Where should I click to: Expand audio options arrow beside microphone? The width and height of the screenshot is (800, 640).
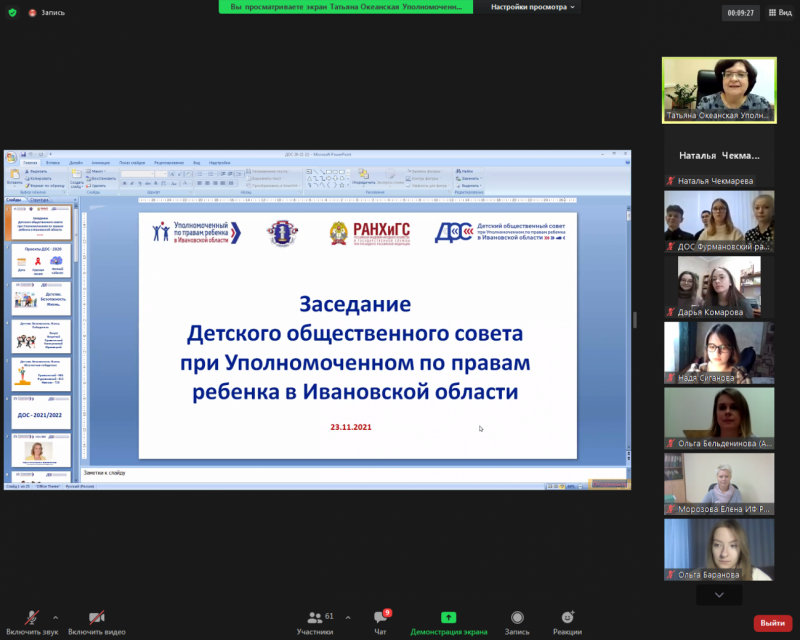[55, 617]
